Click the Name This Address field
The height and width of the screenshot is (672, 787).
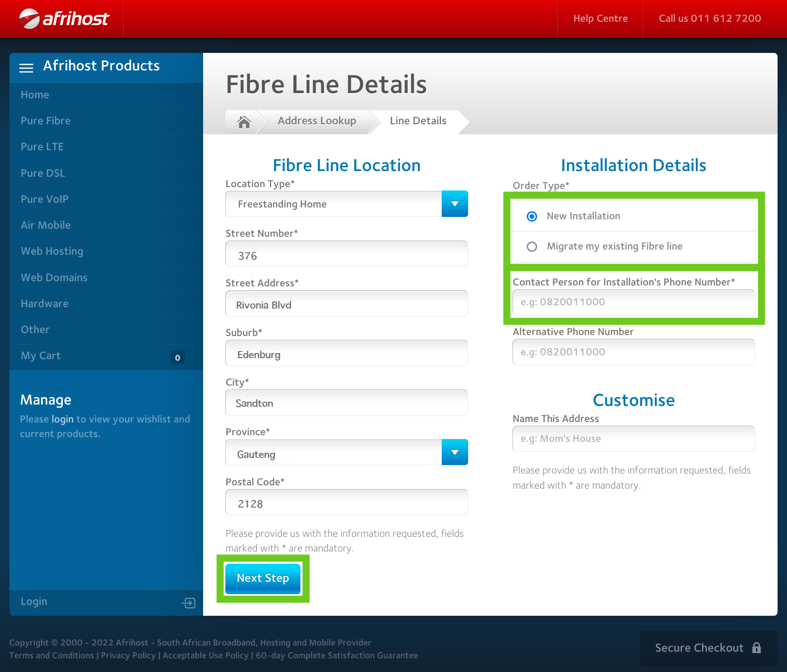pyautogui.click(x=633, y=439)
